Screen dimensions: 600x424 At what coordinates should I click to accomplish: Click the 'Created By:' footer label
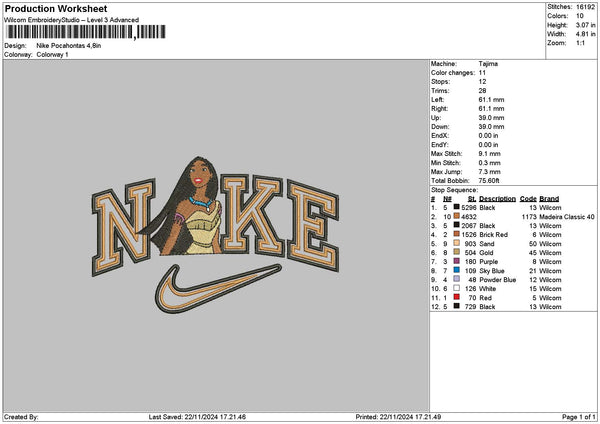(21, 417)
